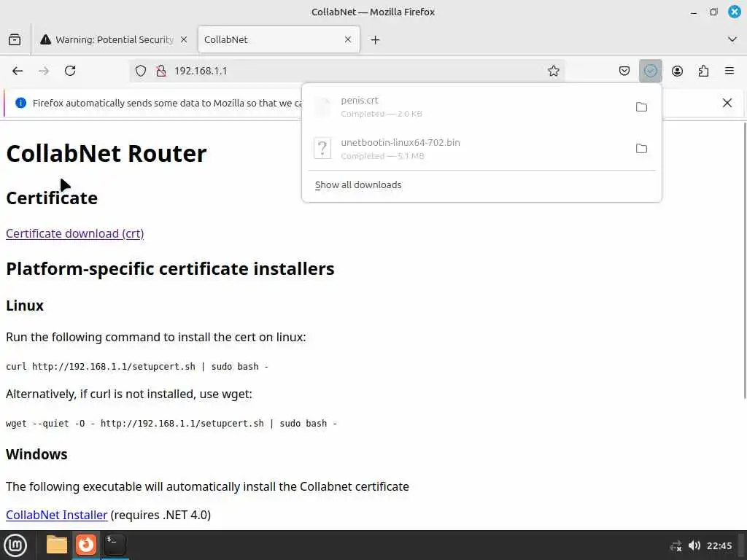Open the Certificate download (crt) link

tap(75, 233)
